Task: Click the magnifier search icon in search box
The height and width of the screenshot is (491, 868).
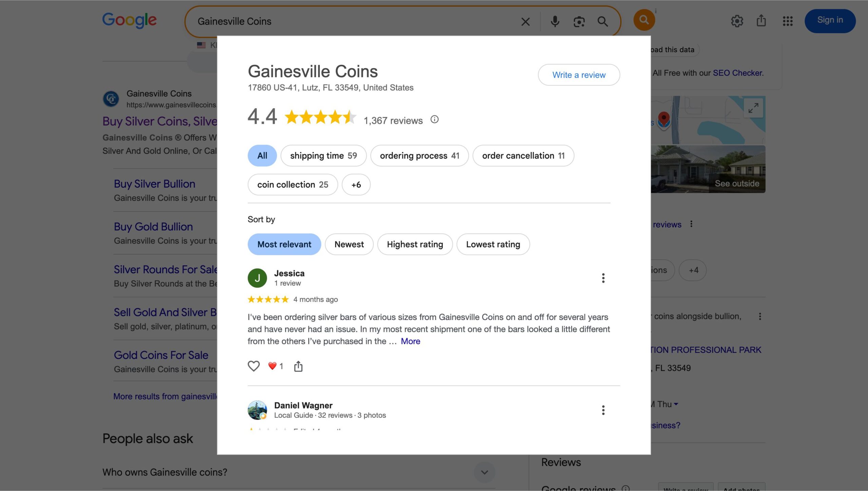Action: (x=603, y=21)
